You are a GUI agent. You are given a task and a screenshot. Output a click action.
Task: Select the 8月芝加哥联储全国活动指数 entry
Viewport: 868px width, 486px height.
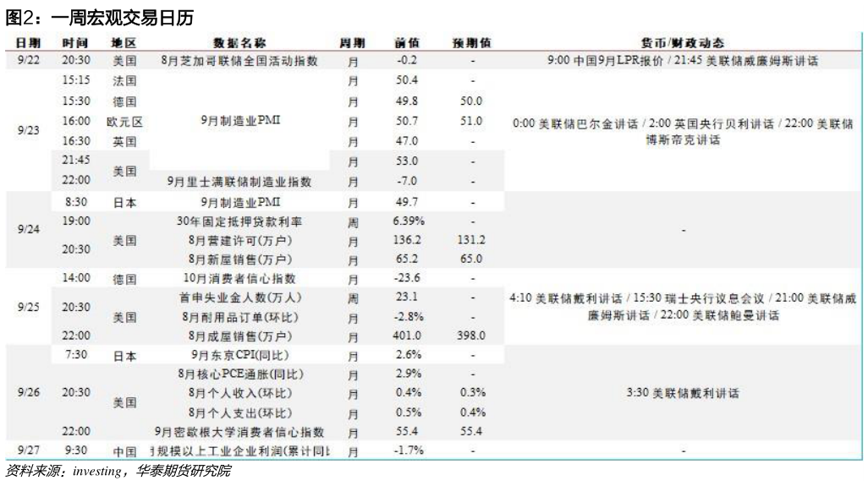240,61
